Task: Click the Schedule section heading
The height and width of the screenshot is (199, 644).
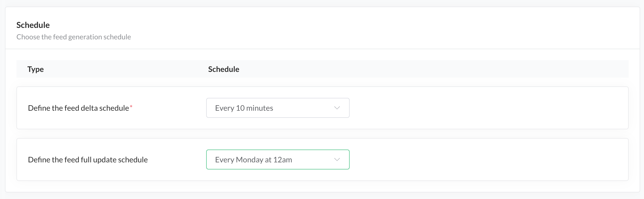Action: 33,25
